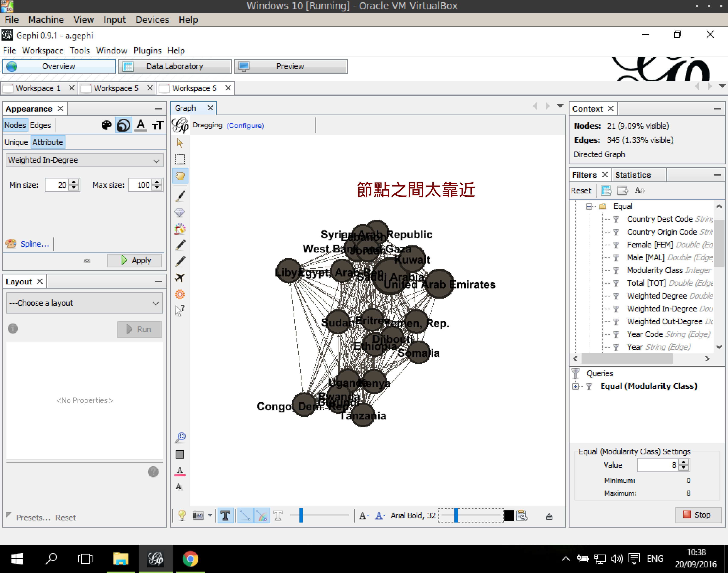Choose the diamond sizer tool

[180, 213]
